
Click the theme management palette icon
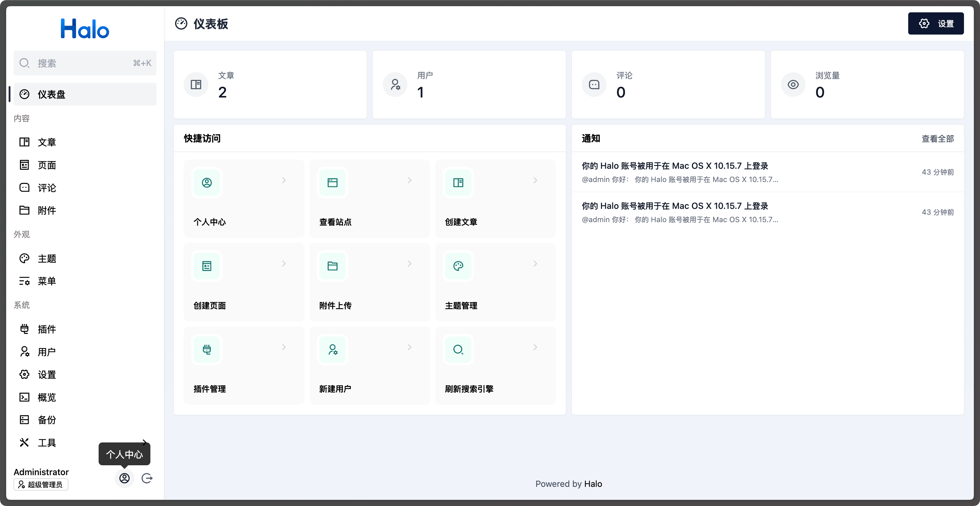pos(458,266)
